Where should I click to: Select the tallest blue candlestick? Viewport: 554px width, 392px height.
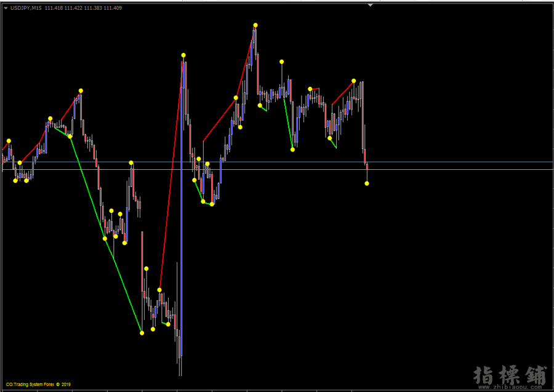coord(182,221)
